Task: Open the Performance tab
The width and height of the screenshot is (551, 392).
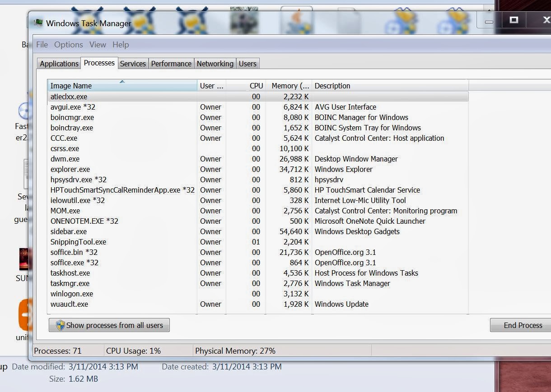Action: coord(171,64)
